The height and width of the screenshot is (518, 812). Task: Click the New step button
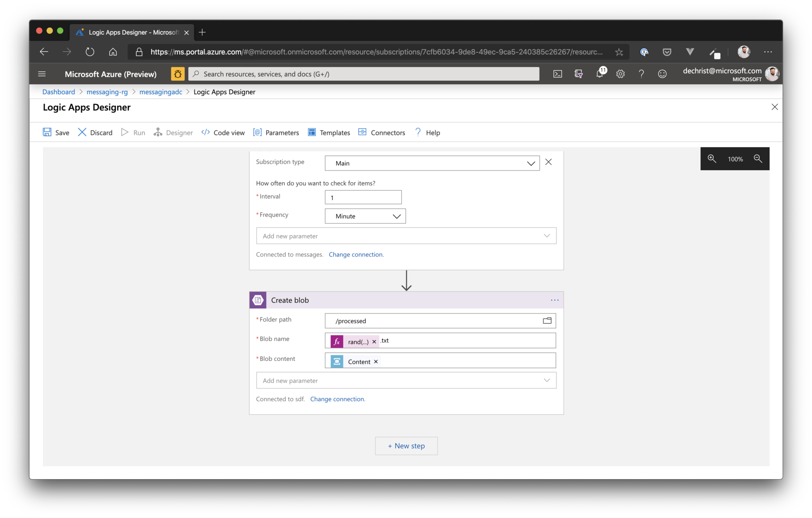[406, 446]
